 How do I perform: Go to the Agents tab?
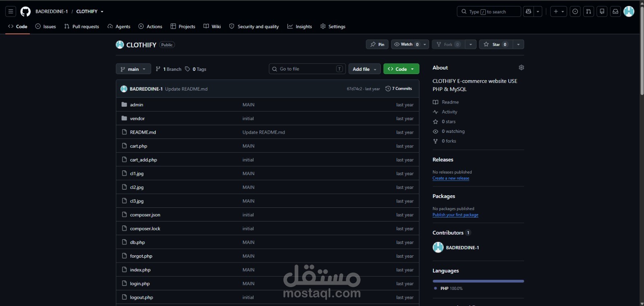tap(119, 27)
